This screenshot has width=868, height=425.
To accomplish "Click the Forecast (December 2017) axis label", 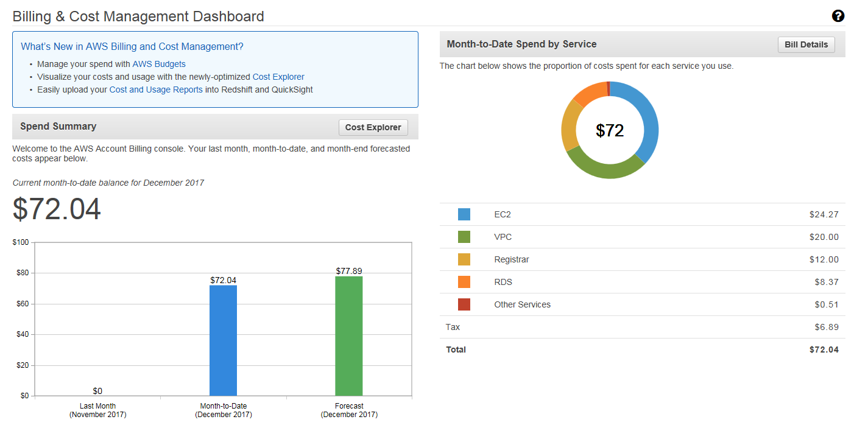I will tap(349, 410).
